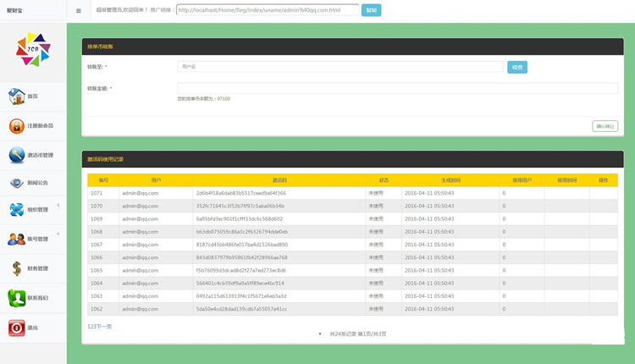This screenshot has width=635, height=364.
Task: Open the news announcement (新闻公告) icon
Action: tap(17, 183)
